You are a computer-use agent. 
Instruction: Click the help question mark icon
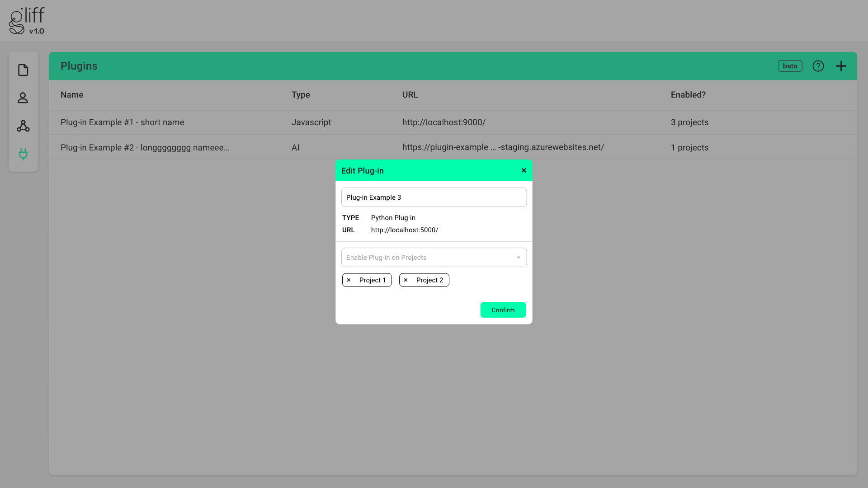[818, 66]
